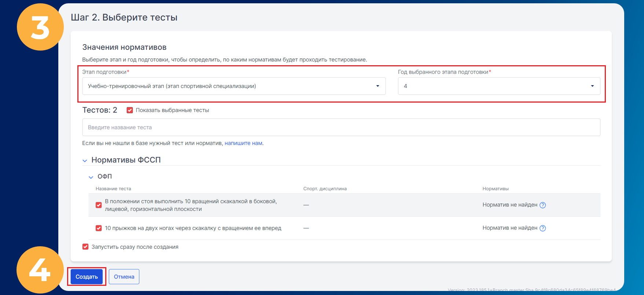
Task: Uncheck Показать выбранные тесты checkbox
Action: coord(130,110)
